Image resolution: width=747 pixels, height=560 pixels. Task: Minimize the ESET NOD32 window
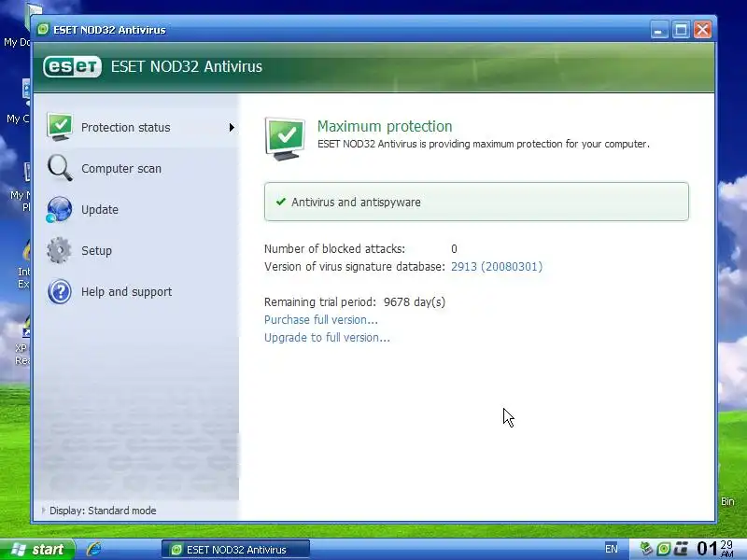click(659, 30)
